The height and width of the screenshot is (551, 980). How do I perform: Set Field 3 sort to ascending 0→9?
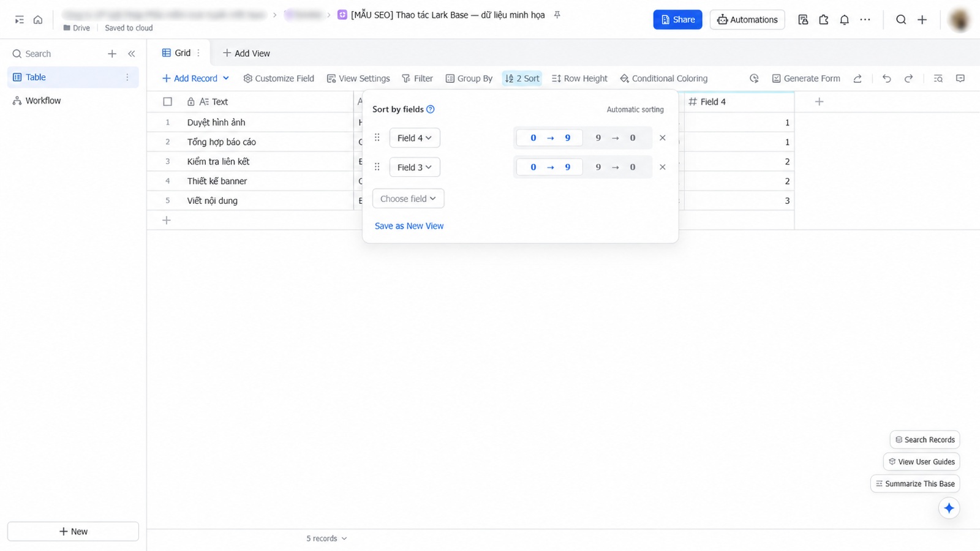[550, 167]
